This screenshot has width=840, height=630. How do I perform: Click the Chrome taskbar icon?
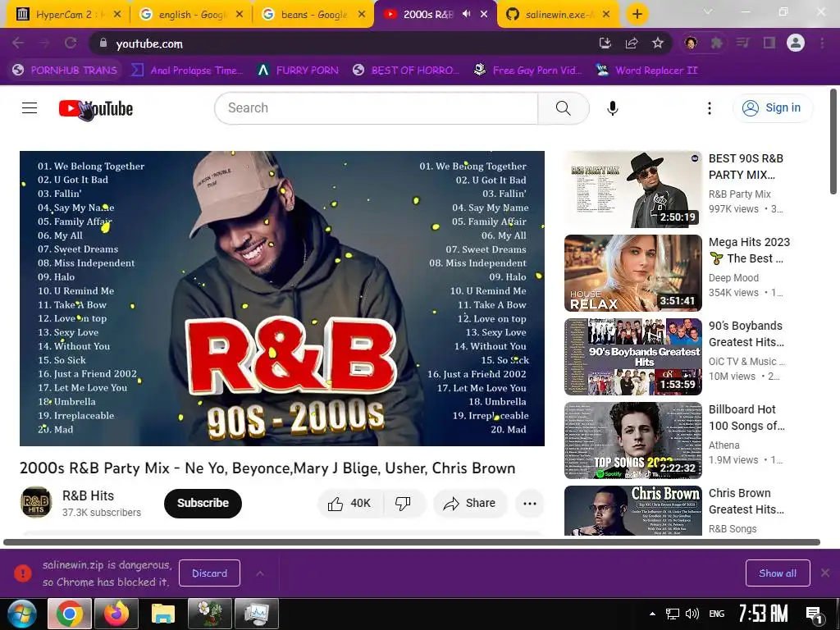[x=69, y=614]
